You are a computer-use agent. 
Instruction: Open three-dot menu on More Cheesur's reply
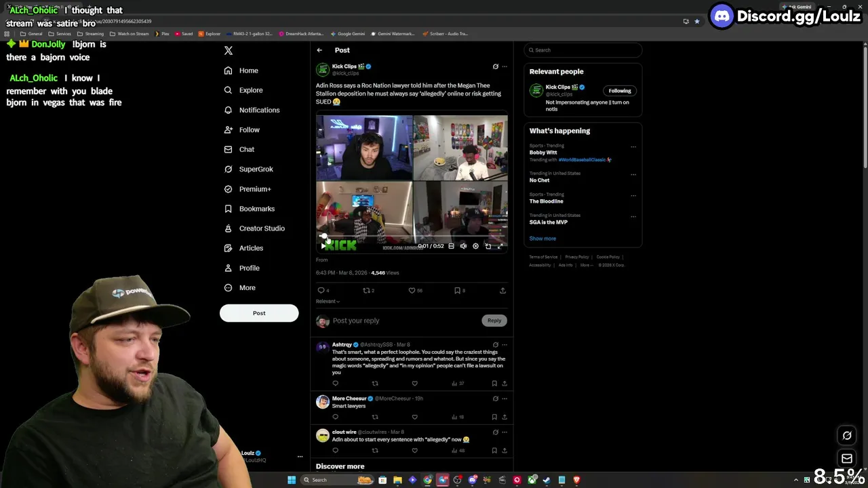coord(504,399)
